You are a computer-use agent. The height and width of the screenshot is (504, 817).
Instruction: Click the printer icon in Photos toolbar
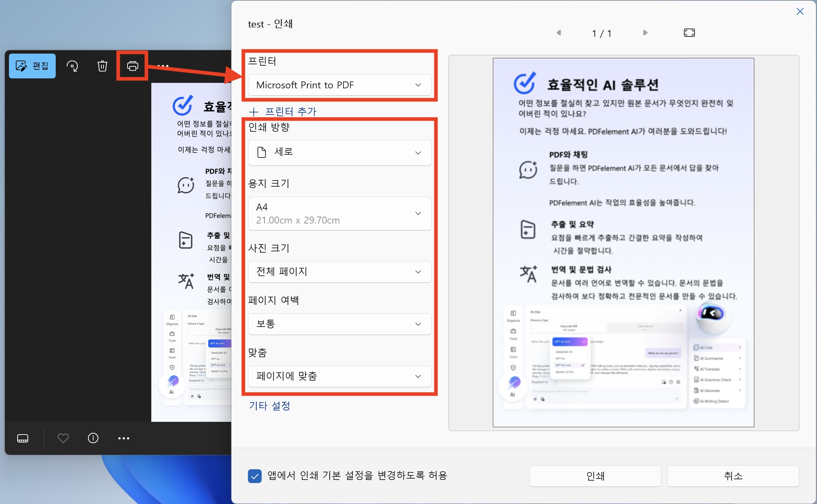(132, 66)
